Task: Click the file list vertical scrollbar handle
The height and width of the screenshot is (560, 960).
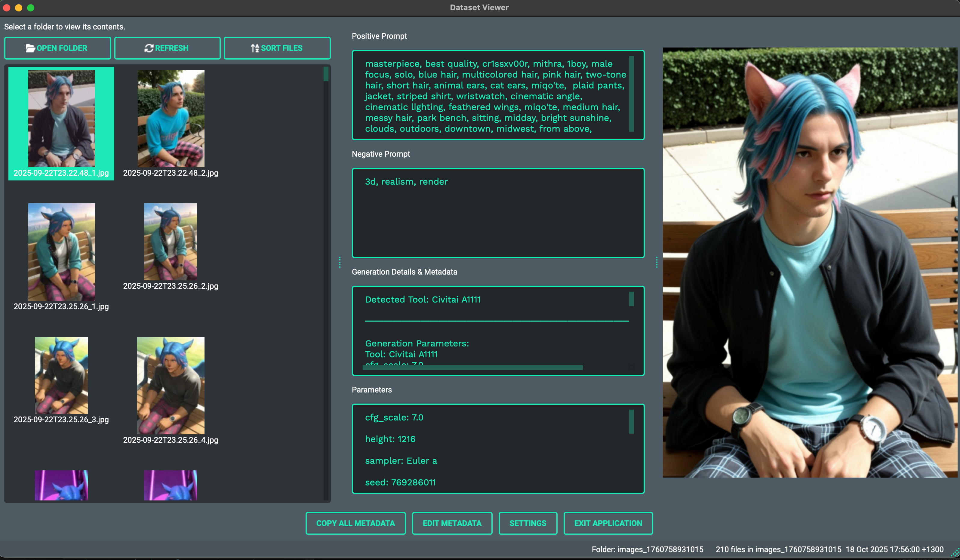Action: pos(326,74)
